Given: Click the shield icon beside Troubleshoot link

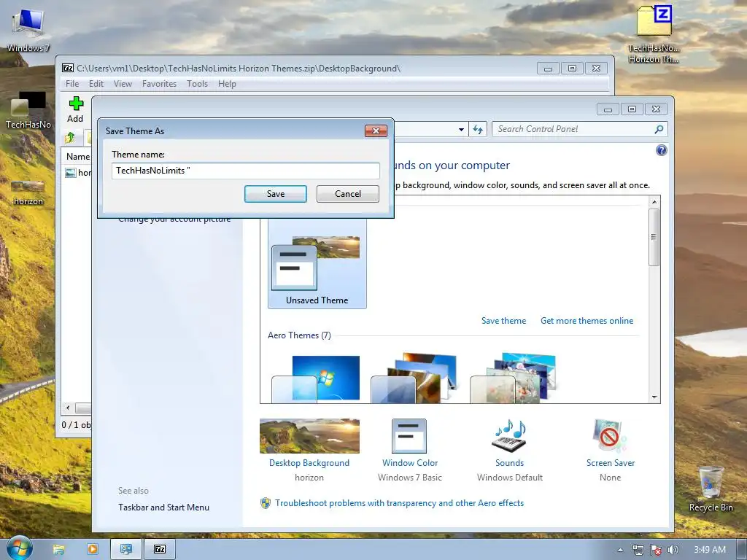Looking at the screenshot, I should click(x=266, y=503).
